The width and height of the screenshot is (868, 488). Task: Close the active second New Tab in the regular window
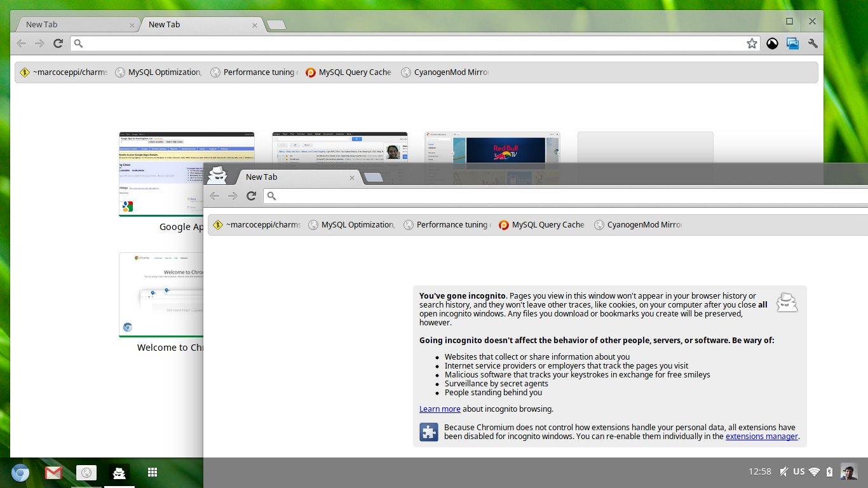255,25
